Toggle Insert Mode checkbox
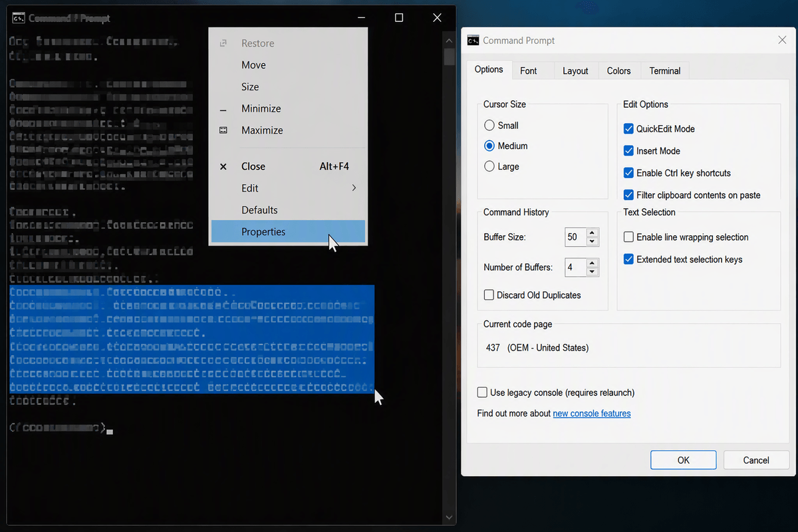Image resolution: width=798 pixels, height=532 pixels. (628, 151)
